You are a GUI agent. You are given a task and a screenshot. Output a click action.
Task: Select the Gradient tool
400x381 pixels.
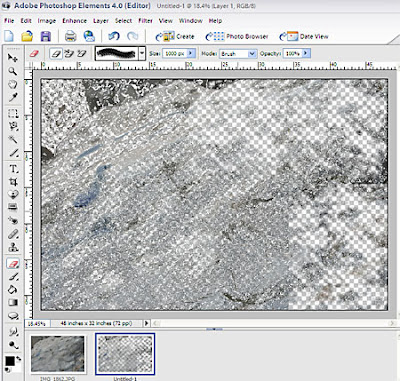point(13,303)
